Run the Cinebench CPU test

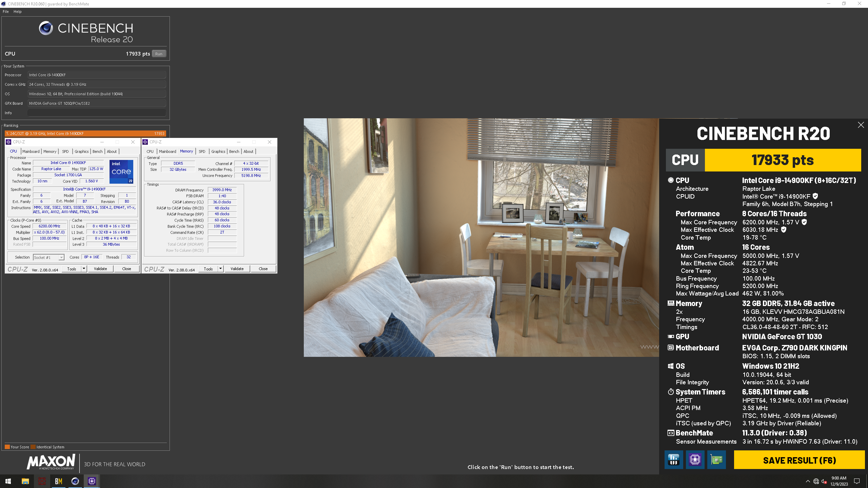[x=159, y=54]
